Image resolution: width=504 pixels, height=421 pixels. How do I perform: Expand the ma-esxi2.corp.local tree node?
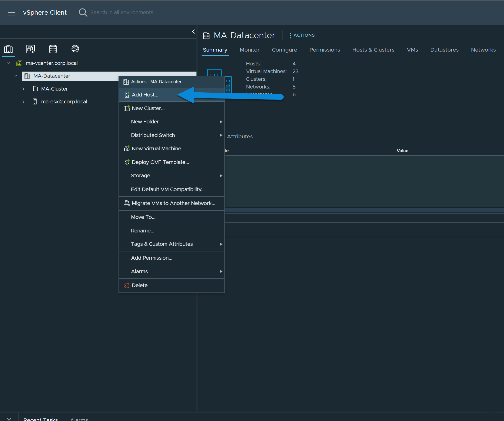point(23,102)
